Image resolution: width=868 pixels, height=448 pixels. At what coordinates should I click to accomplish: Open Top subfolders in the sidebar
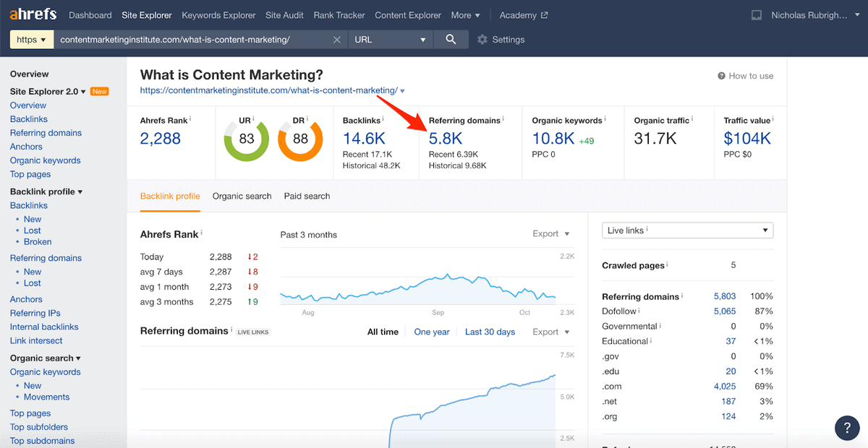(x=39, y=427)
